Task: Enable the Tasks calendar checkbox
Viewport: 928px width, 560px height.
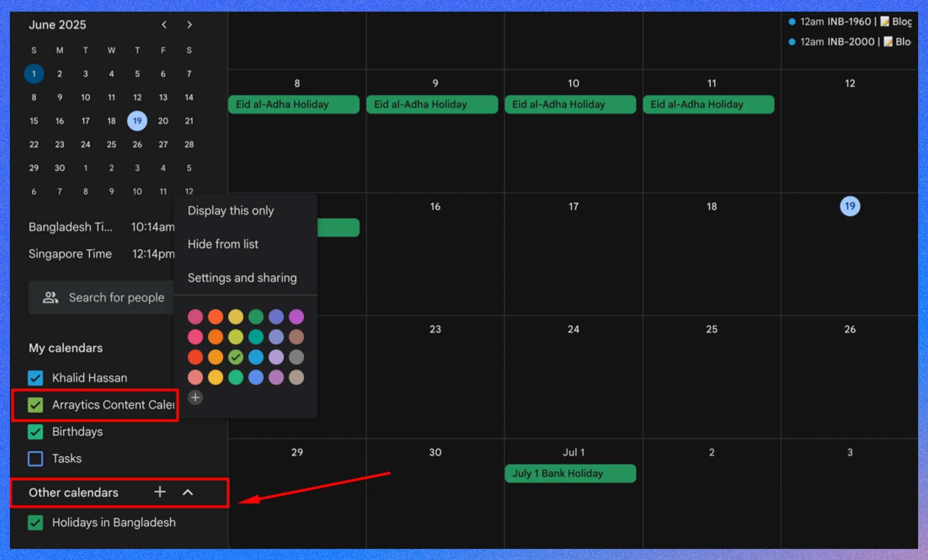Action: pyautogui.click(x=36, y=459)
